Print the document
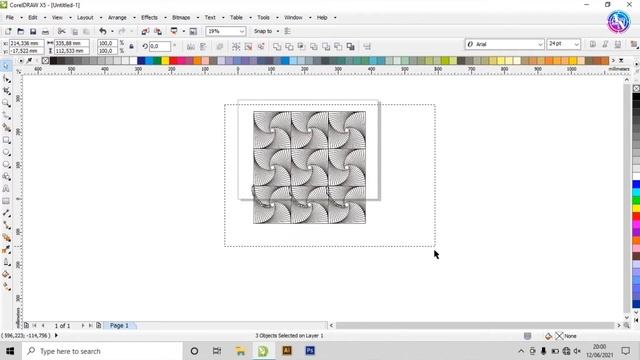This screenshot has width=640, height=360. (45, 31)
